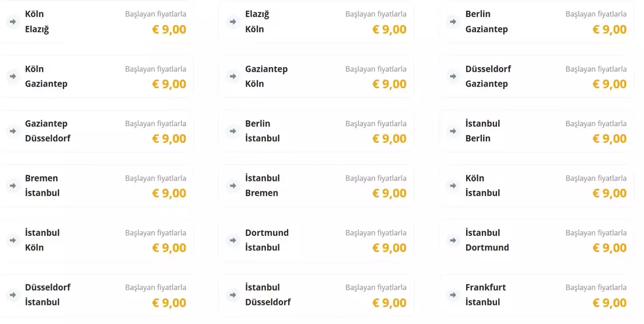The width and height of the screenshot is (644, 324).
Task: Choose the İstanbul to Bremen flight
Action: point(316,186)
